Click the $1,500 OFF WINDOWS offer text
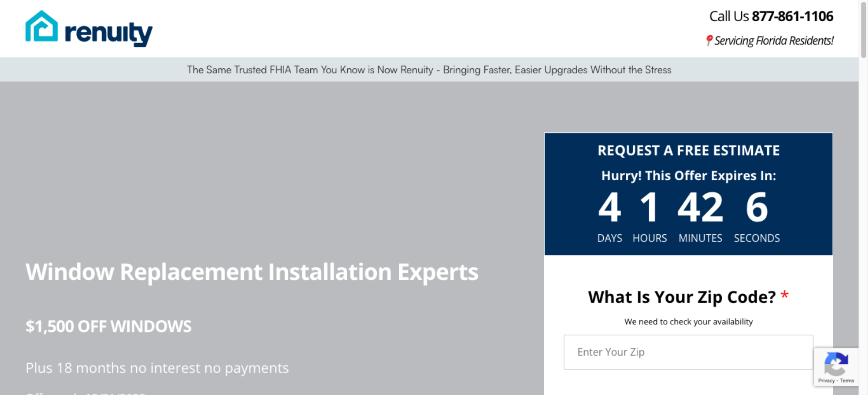The width and height of the screenshot is (868, 395). click(x=108, y=326)
